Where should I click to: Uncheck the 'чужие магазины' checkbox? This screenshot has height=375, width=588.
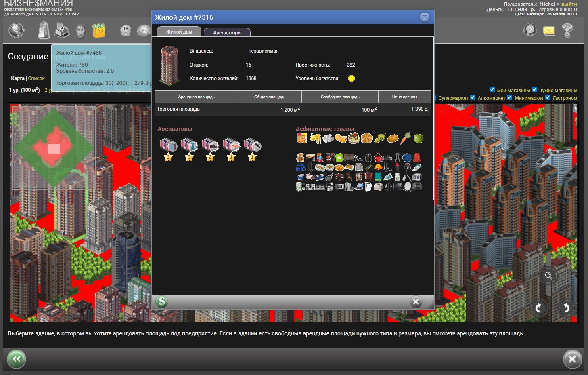(534, 90)
